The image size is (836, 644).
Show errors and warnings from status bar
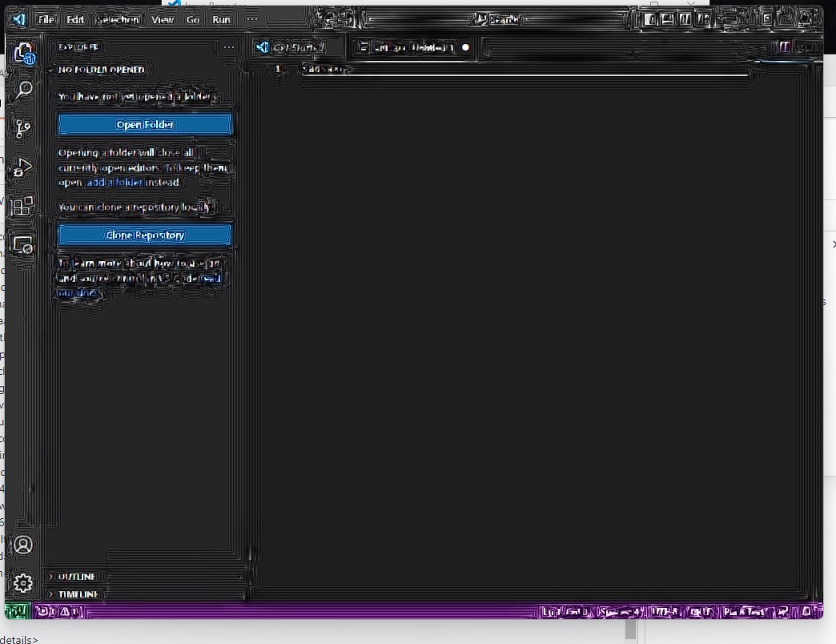60,611
